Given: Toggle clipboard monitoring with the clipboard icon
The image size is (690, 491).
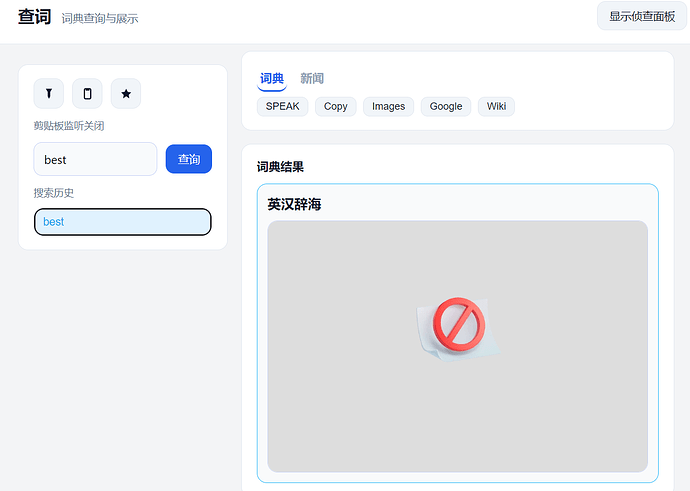Looking at the screenshot, I should click(87, 93).
